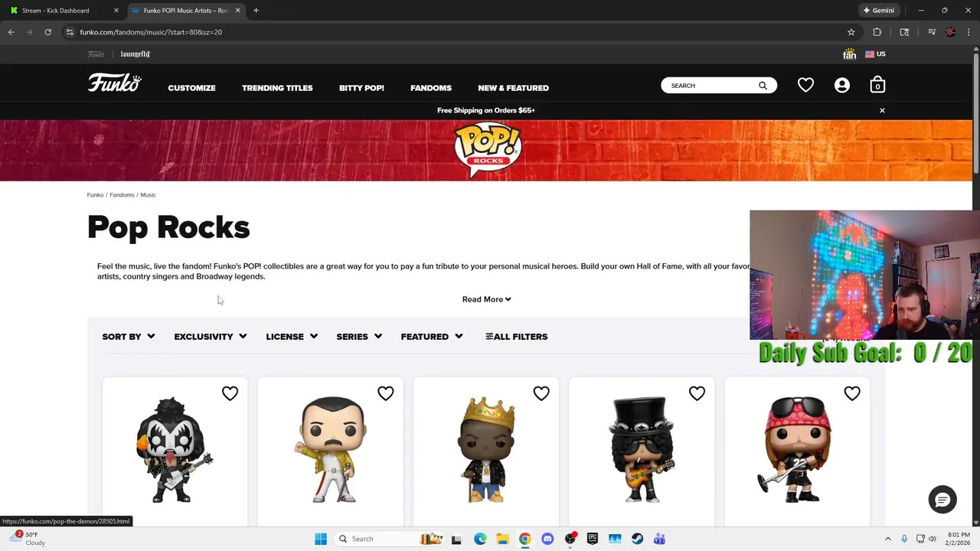Open the weather widget on taskbar
This screenshot has width=980, height=551.
click(x=28, y=539)
